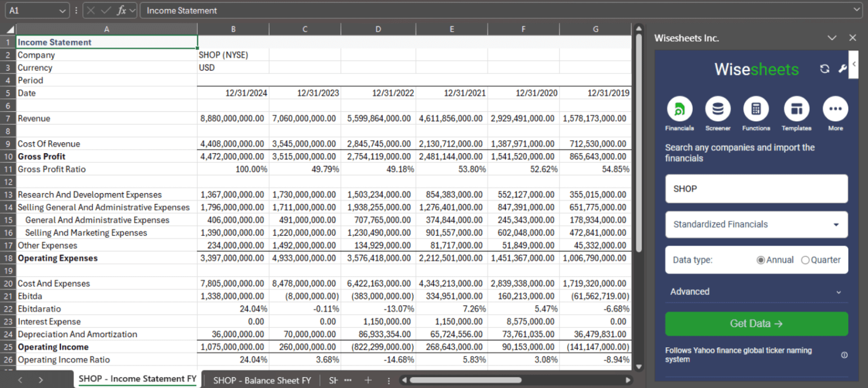868x388 pixels.
Task: Switch data type to Quarter
Action: (x=805, y=260)
